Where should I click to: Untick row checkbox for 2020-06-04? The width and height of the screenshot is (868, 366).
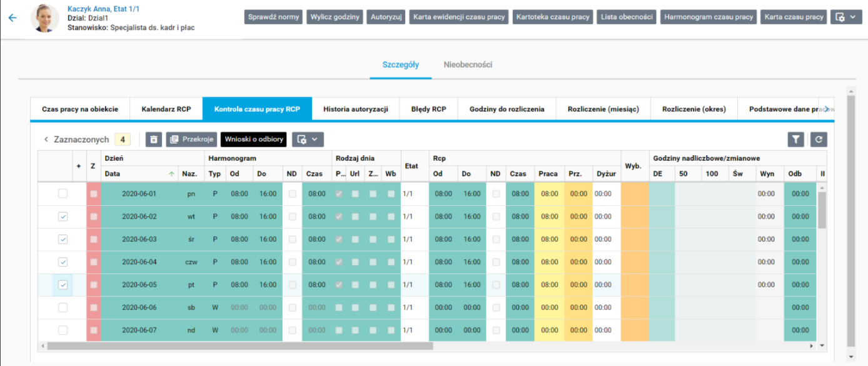point(63,262)
